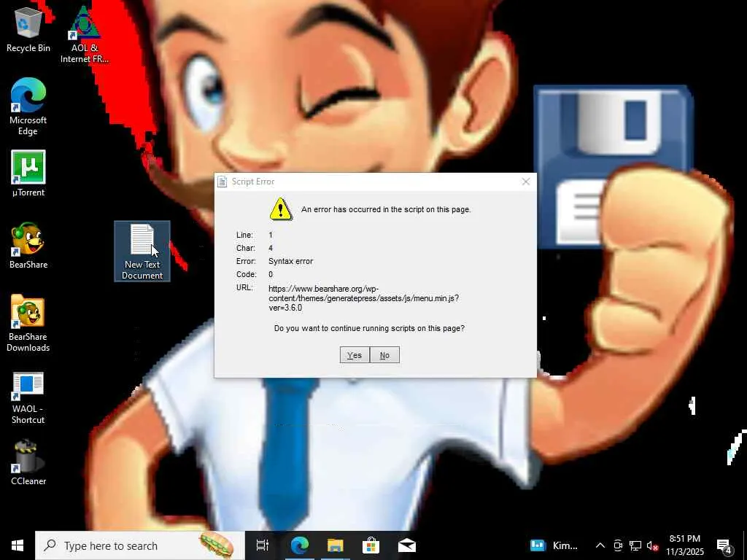Click the 'Do you want to continue' question
Image resolution: width=747 pixels, height=560 pixels.
coord(369,329)
